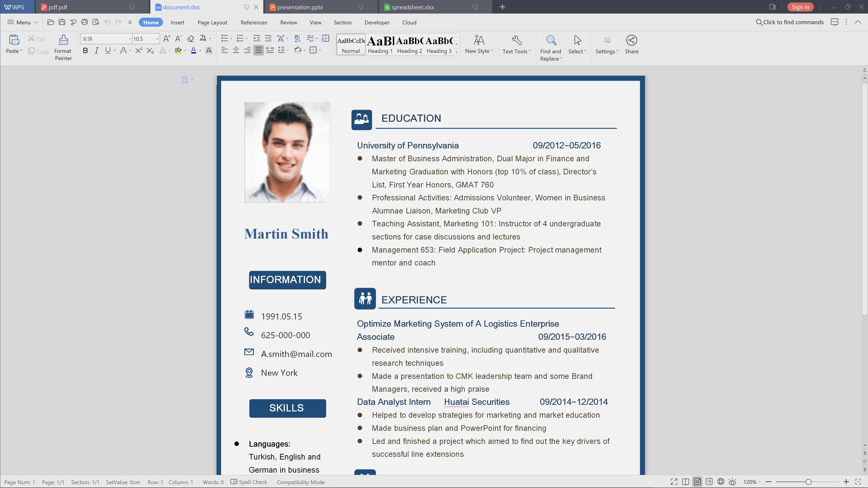Switch to Print Layout view in status bar
Image resolution: width=868 pixels, height=488 pixels.
[697, 482]
